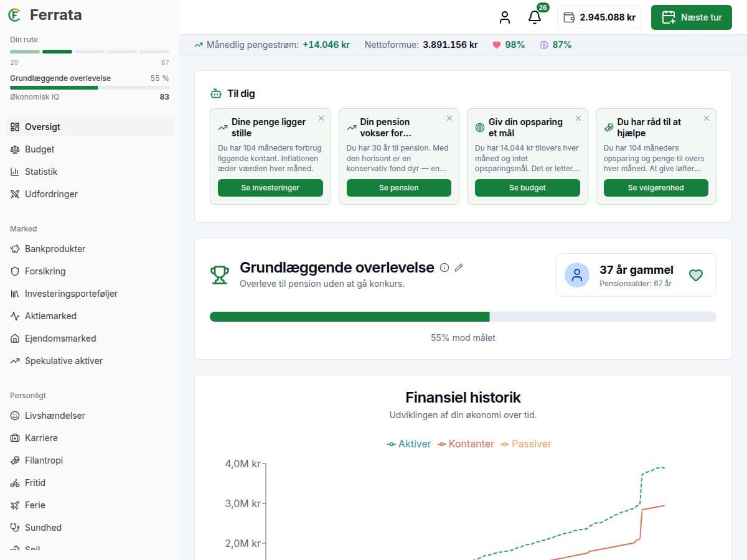The width and height of the screenshot is (747, 560).
Task: Click the wallet balance 2.945.088 kr
Action: 599,17
